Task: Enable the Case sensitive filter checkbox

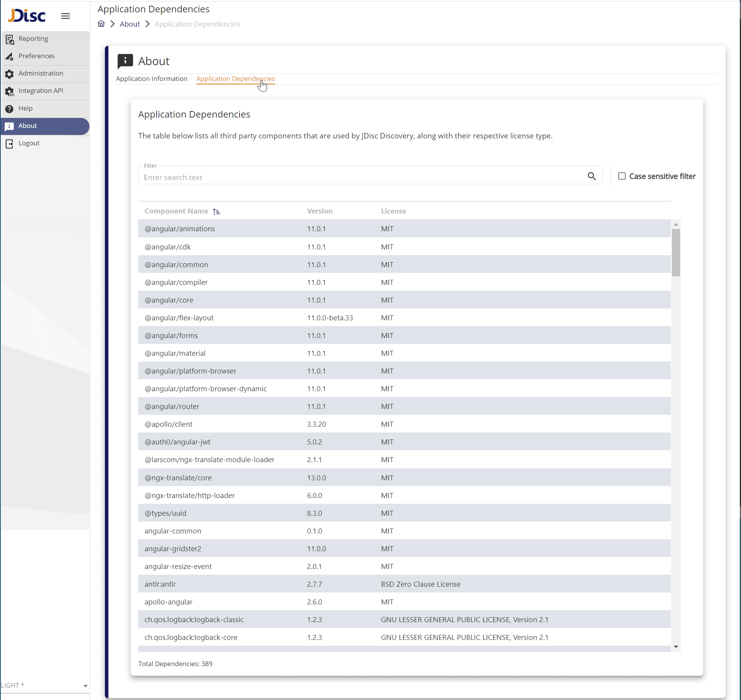Action: pos(622,176)
